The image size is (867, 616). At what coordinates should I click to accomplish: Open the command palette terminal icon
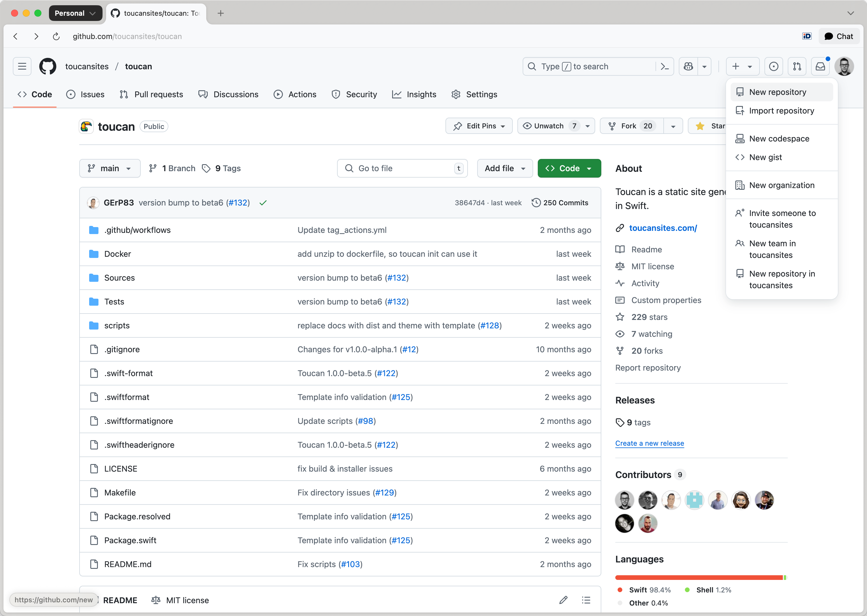665,66
